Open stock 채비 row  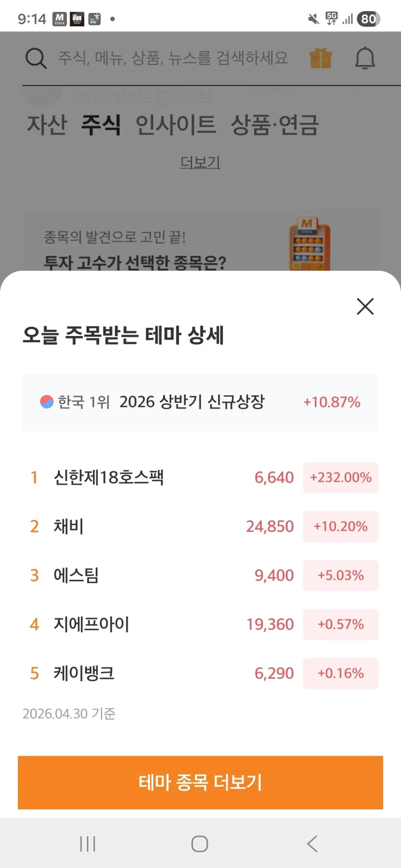click(x=200, y=526)
